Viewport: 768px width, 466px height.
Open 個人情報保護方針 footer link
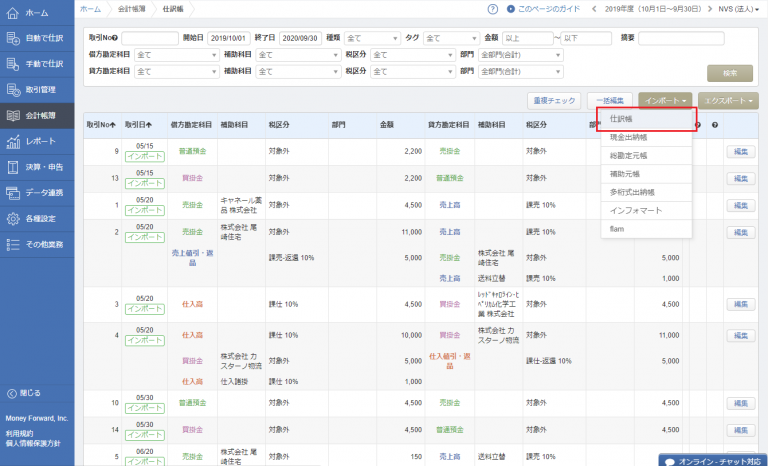[x=33, y=443]
